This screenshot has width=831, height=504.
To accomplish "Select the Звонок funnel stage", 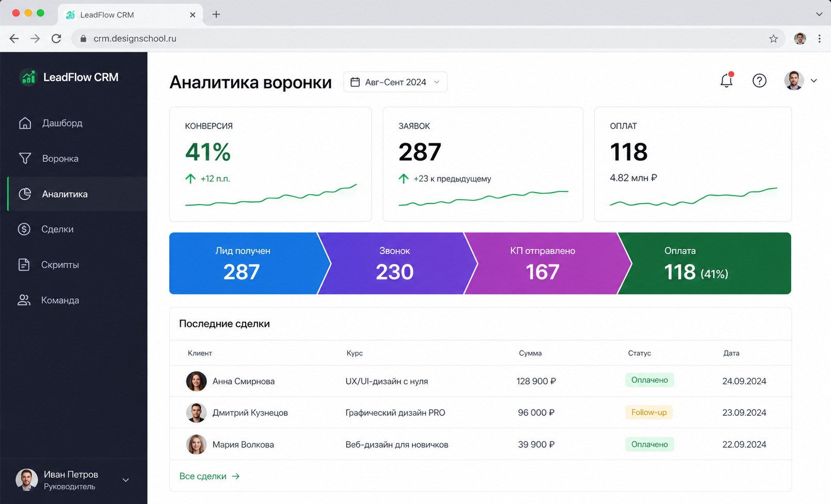I will (x=395, y=264).
